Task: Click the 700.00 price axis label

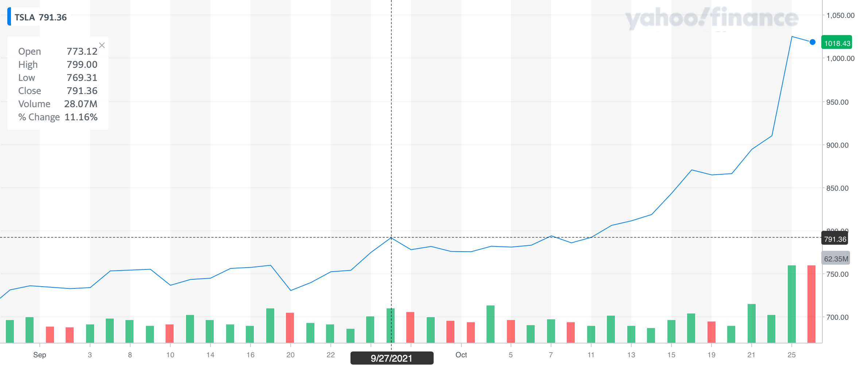Action: pyautogui.click(x=837, y=317)
